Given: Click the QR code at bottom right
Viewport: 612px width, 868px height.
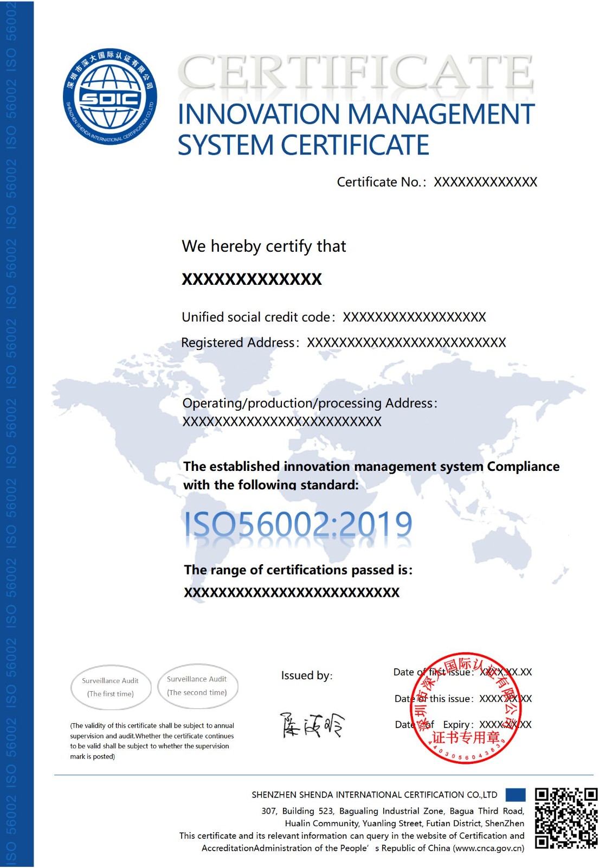Looking at the screenshot, I should [566, 818].
